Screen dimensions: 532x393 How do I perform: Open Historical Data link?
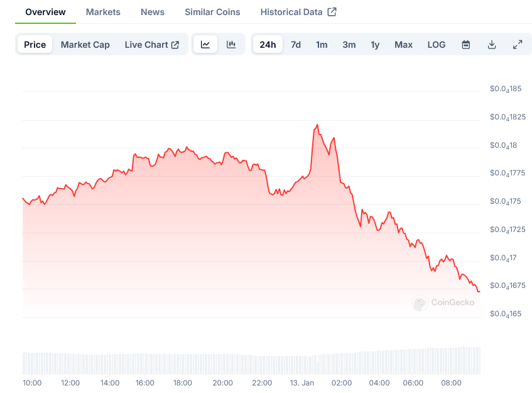[298, 12]
